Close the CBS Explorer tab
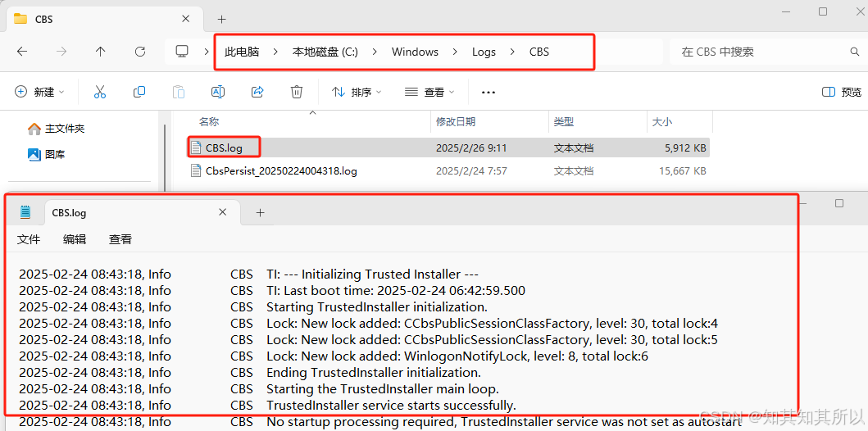Viewport: 868px width, 431px height. [x=186, y=18]
